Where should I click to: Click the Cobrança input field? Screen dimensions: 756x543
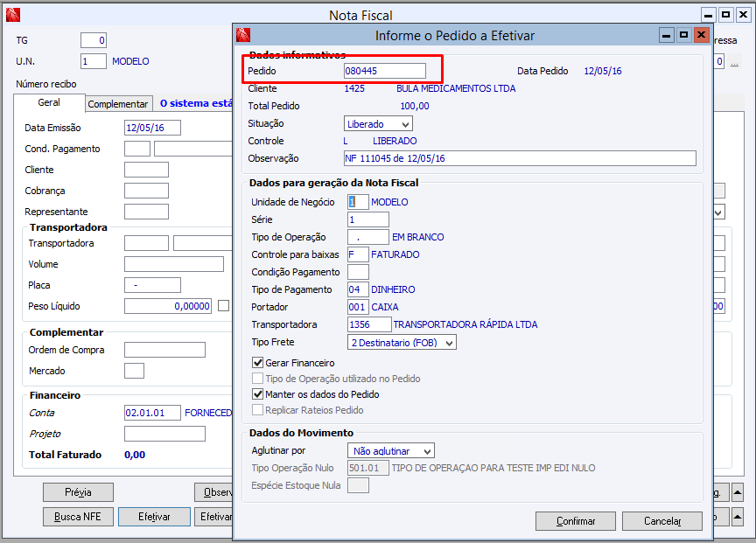click(x=147, y=191)
